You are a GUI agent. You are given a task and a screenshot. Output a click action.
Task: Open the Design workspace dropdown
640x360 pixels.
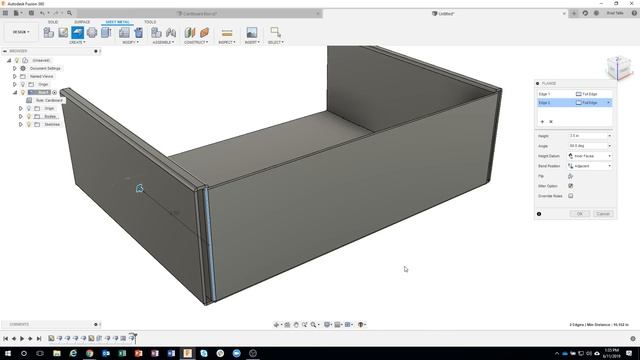click(21, 32)
